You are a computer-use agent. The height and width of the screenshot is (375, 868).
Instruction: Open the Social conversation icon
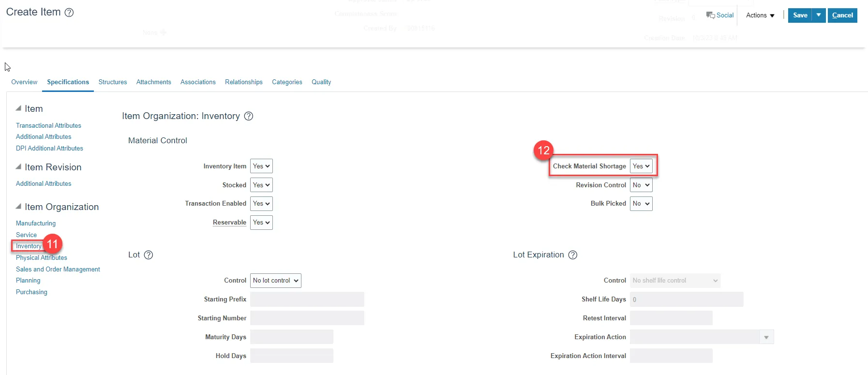click(710, 15)
